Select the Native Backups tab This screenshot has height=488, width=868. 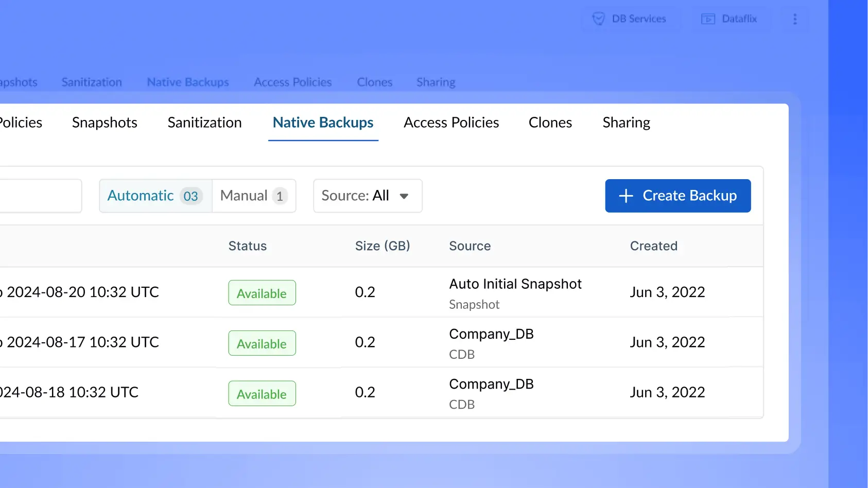[x=323, y=123]
